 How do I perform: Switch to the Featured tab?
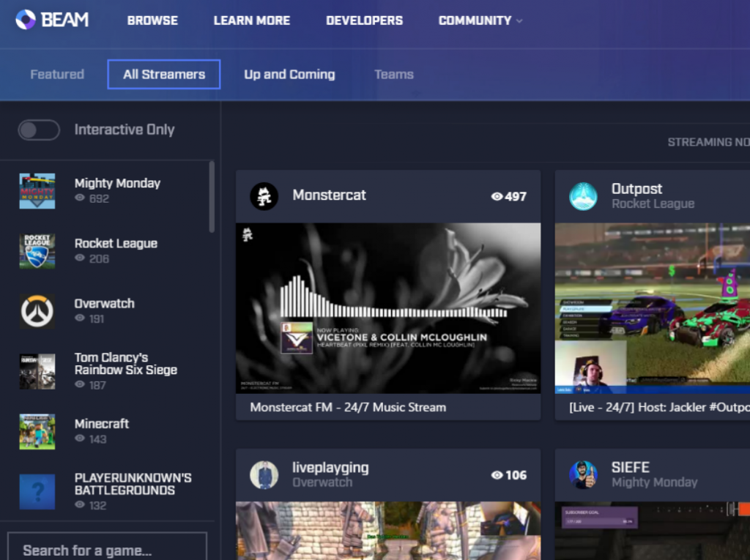click(57, 74)
